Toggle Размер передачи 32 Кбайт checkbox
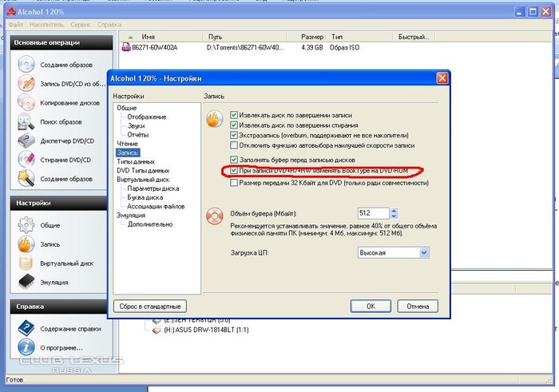Viewport: 559px width, 392px height. [x=234, y=183]
